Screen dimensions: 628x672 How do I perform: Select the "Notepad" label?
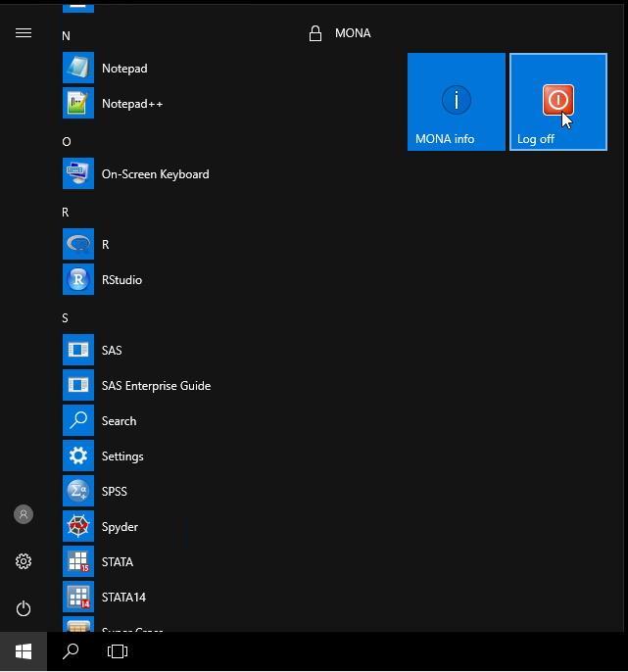[x=124, y=69]
